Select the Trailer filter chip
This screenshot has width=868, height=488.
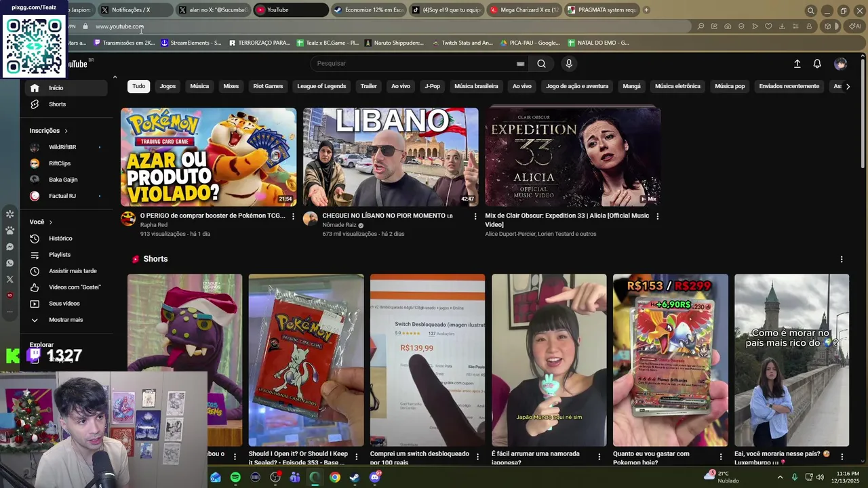coord(369,86)
